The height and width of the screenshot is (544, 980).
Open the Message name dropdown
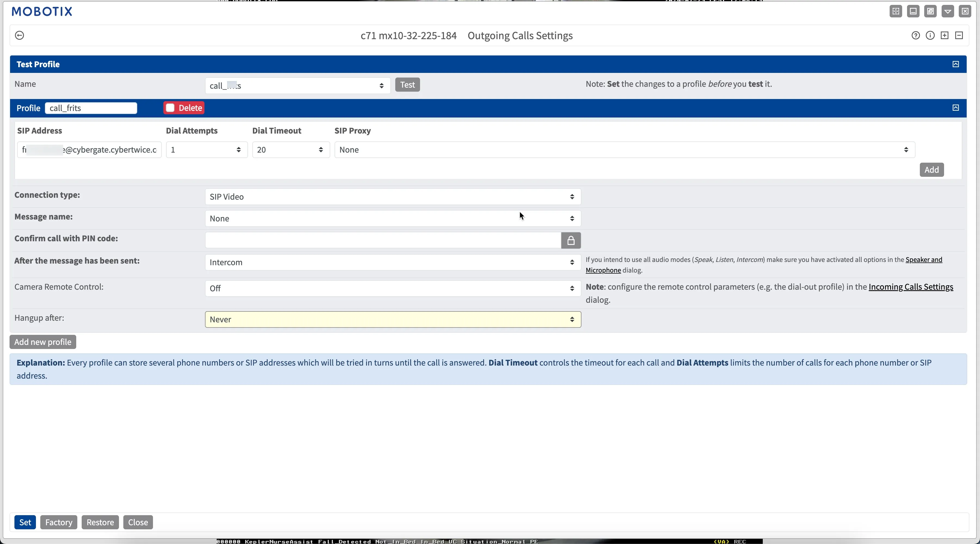point(393,219)
